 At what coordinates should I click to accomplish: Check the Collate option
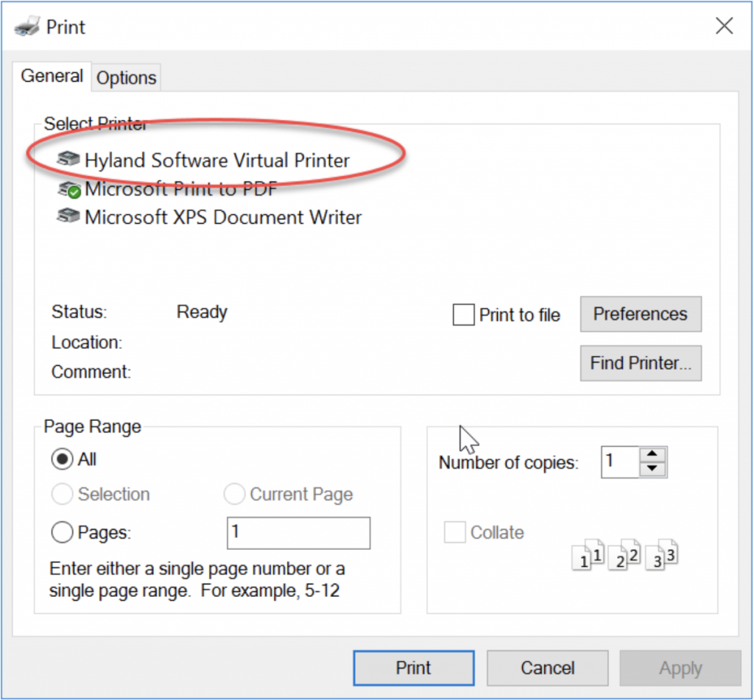coord(454,532)
